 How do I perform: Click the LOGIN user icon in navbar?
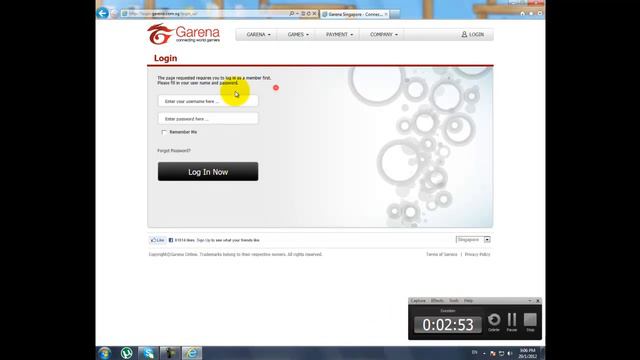464,34
